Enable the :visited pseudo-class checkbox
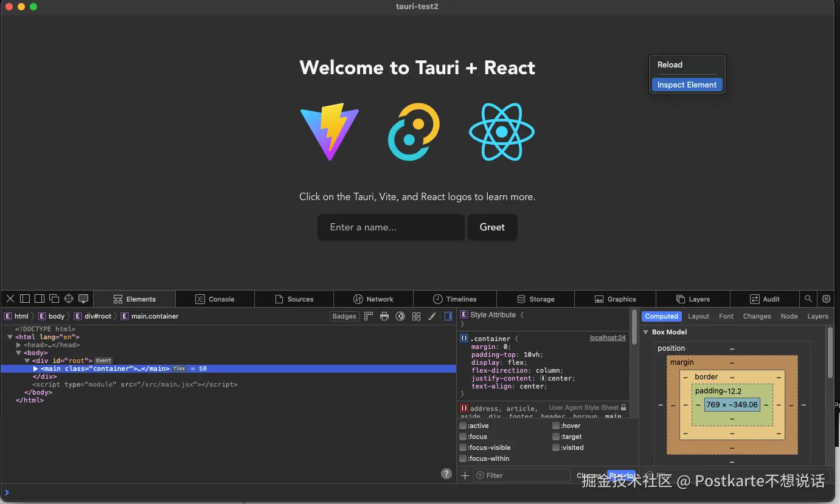Viewport: 840px width, 504px height. 556,447
